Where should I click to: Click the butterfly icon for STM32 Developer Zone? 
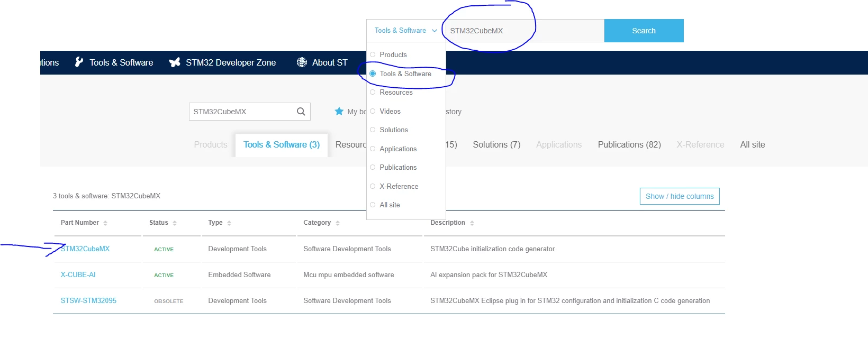175,62
